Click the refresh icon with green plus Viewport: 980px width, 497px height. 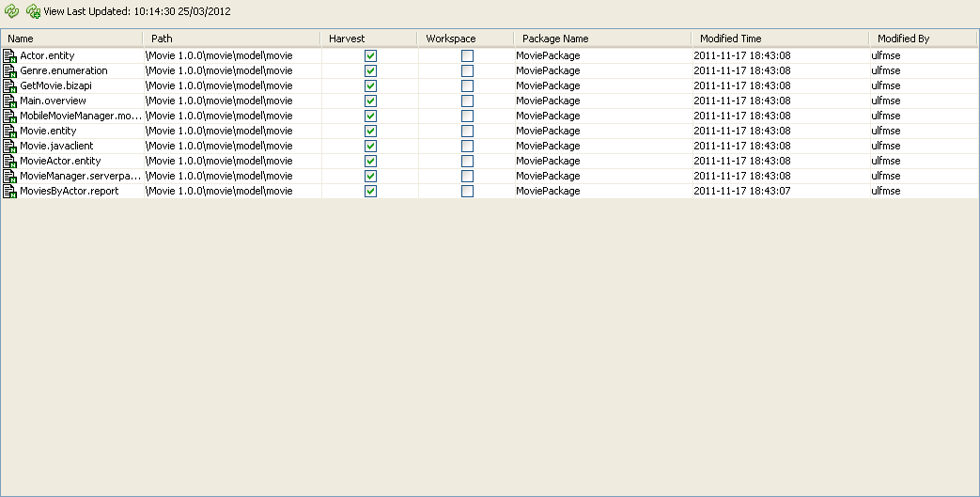click(33, 11)
